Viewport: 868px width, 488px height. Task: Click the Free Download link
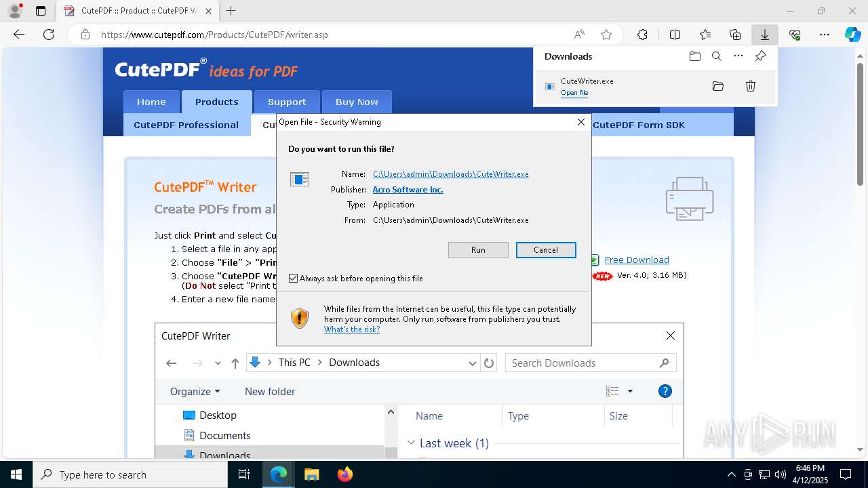coord(637,260)
